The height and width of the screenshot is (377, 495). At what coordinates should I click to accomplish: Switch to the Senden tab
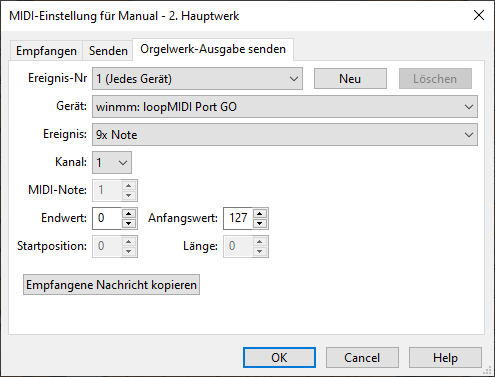tap(108, 51)
